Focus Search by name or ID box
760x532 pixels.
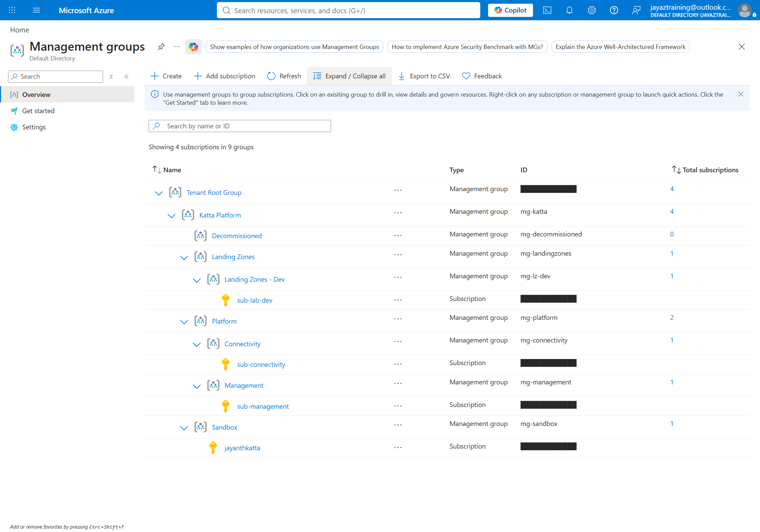click(x=239, y=126)
